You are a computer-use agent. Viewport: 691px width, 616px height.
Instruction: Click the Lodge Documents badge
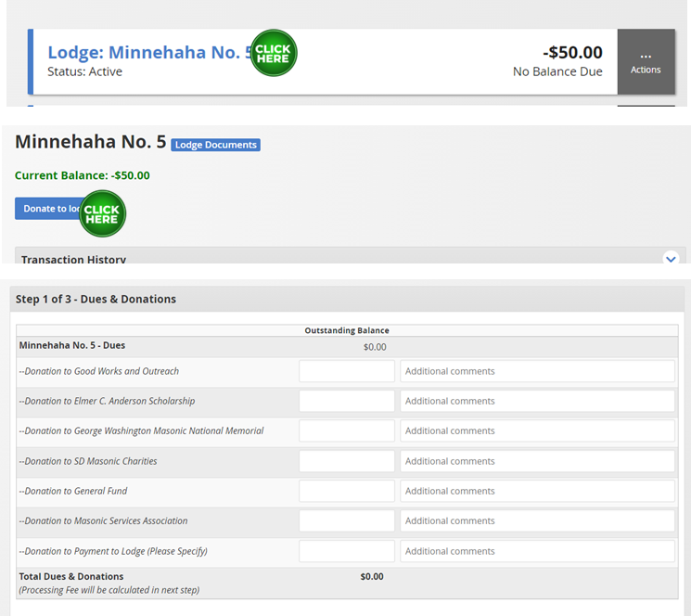[215, 145]
